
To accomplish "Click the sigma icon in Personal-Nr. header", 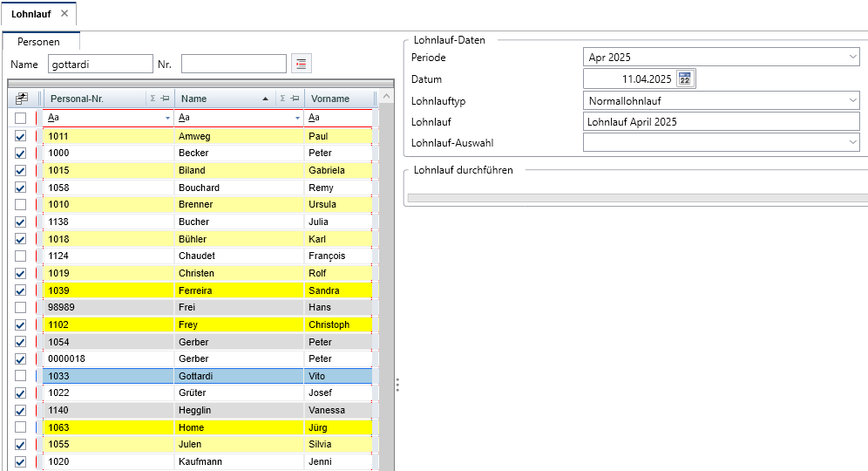I will tap(153, 99).
